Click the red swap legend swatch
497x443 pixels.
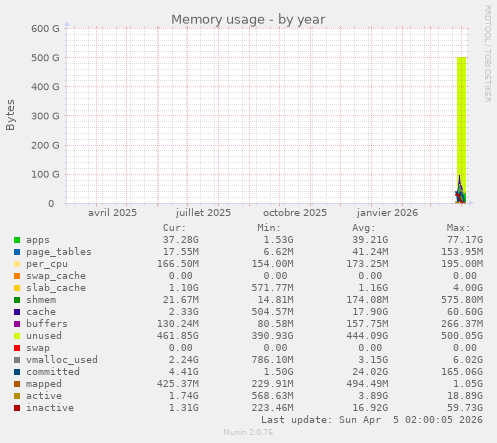click(x=17, y=348)
